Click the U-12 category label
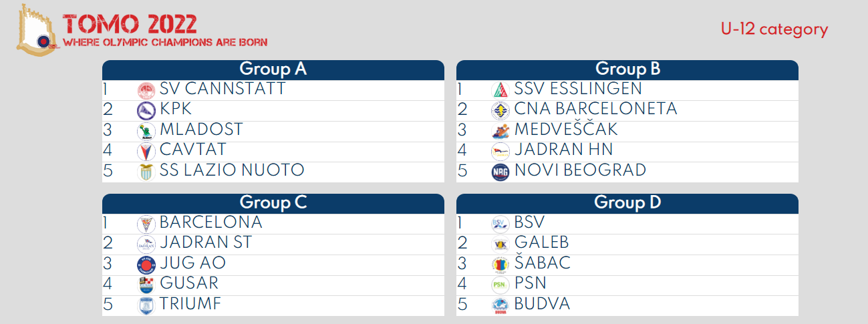Screen dimensions: 868x324 [774, 29]
